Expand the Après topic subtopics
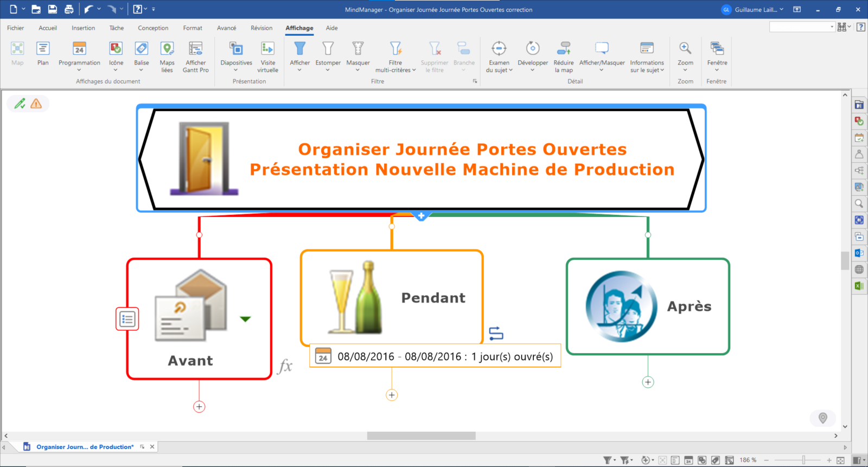Screen dimensions: 868x467 (648, 382)
